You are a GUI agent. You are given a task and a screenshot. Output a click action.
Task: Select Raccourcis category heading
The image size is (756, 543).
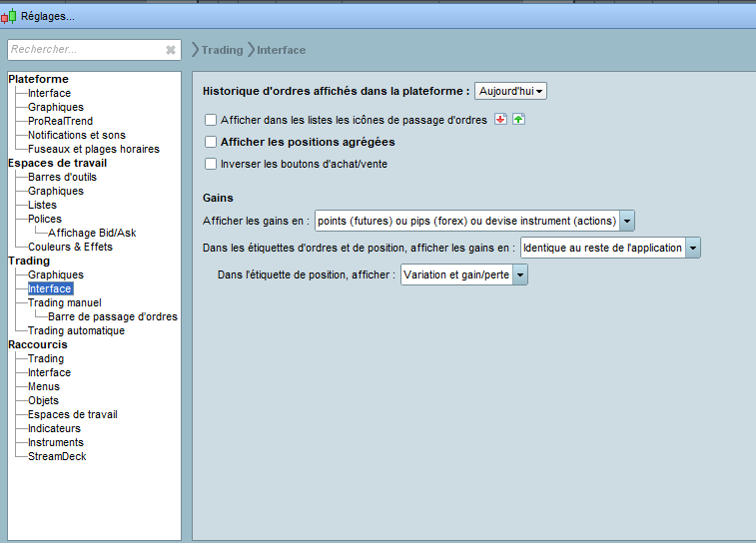click(38, 344)
